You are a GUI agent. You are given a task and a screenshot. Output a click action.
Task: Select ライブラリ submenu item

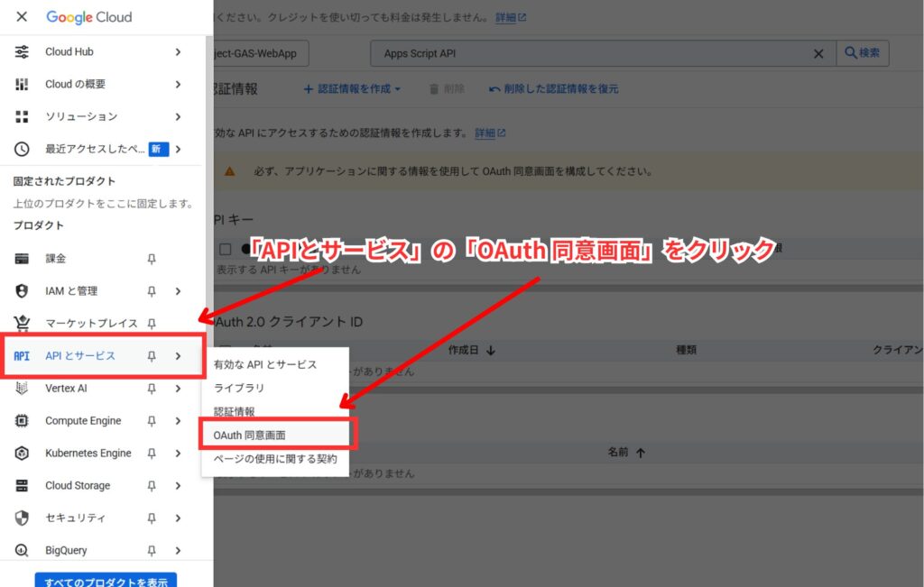tap(274, 388)
